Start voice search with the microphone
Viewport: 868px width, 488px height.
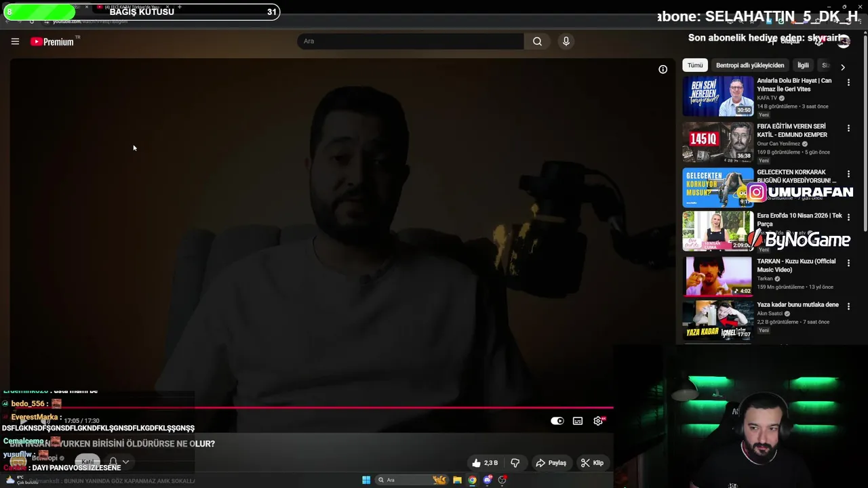566,41
